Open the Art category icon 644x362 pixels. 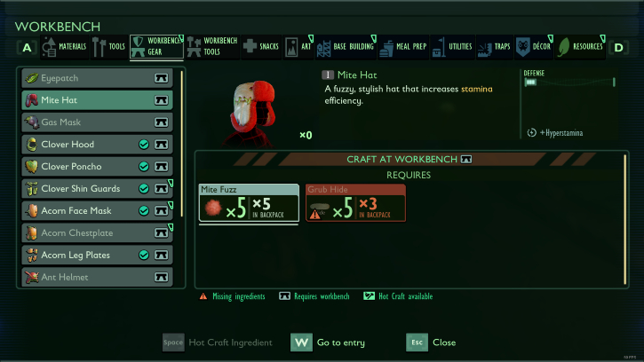click(x=291, y=47)
